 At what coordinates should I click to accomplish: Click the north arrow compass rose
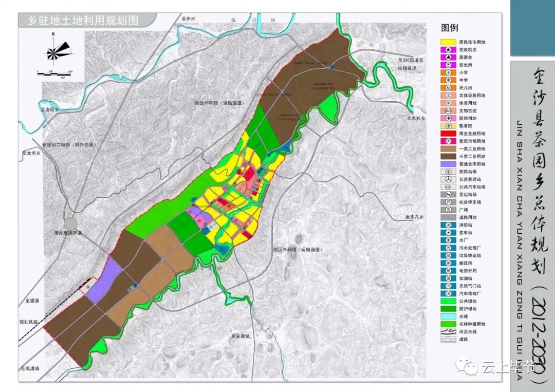[53, 52]
